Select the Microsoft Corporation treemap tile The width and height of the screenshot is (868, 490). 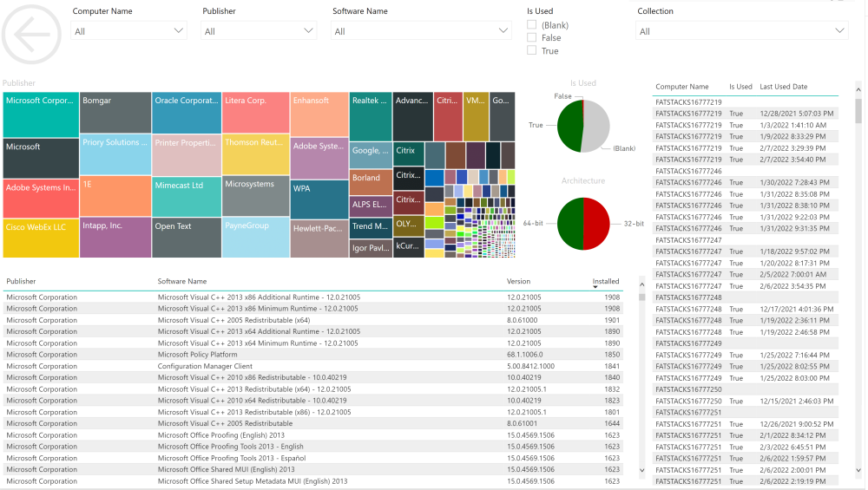tap(41, 114)
